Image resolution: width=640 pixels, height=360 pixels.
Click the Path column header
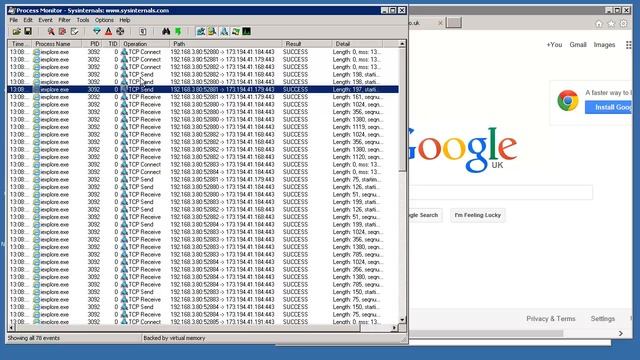(225, 44)
